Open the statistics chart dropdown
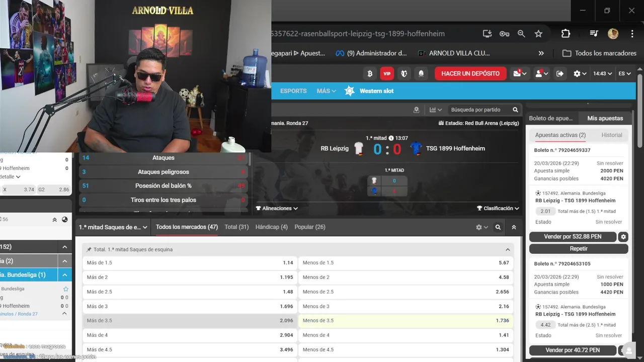Screen dimensions: 644x362 436,110
